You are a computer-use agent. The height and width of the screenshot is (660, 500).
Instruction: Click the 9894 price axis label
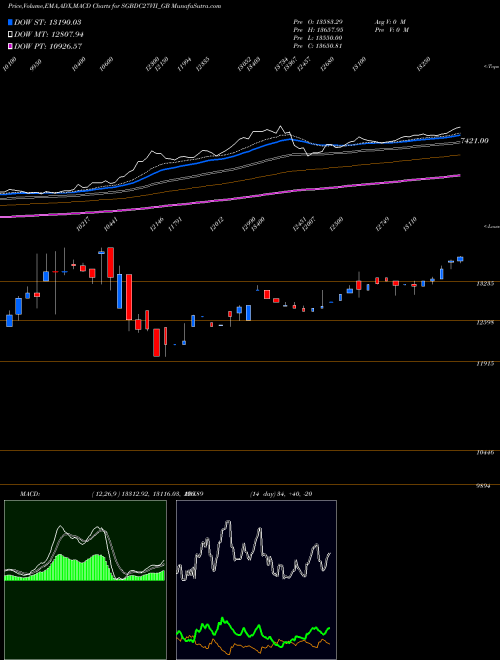pyautogui.click(x=485, y=486)
